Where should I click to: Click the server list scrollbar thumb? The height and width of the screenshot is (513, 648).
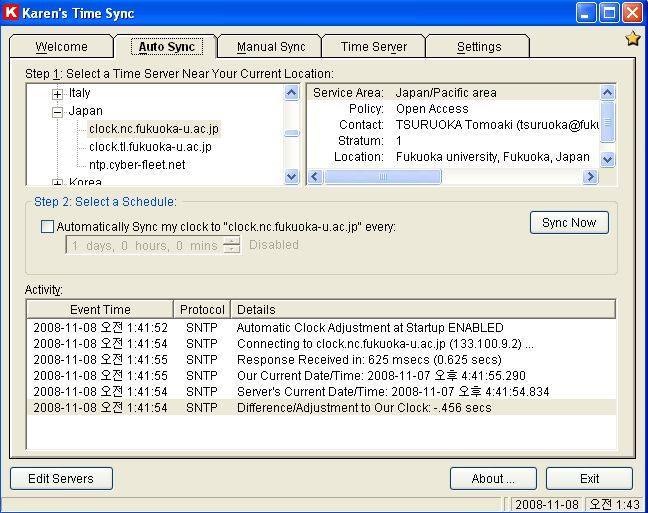click(292, 133)
